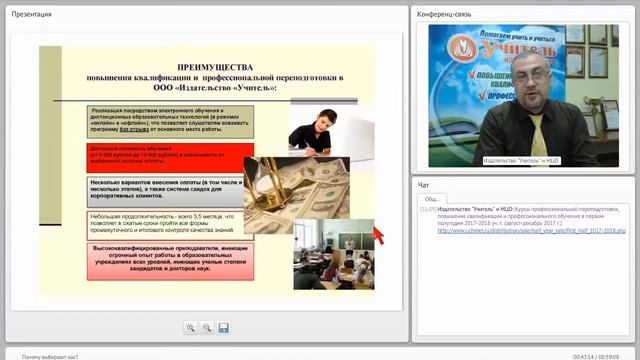
Task: Click the money and hourglass picture on the slide
Action: [x=297, y=195]
